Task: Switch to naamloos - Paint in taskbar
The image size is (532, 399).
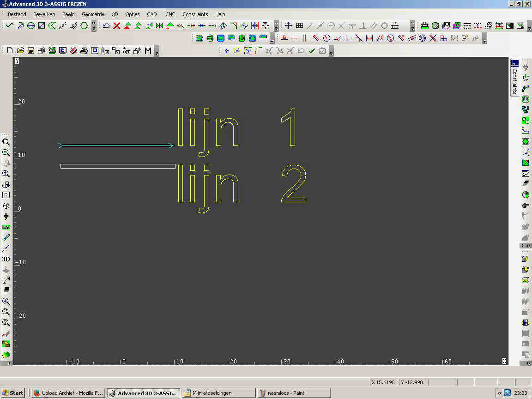Action: click(294, 393)
